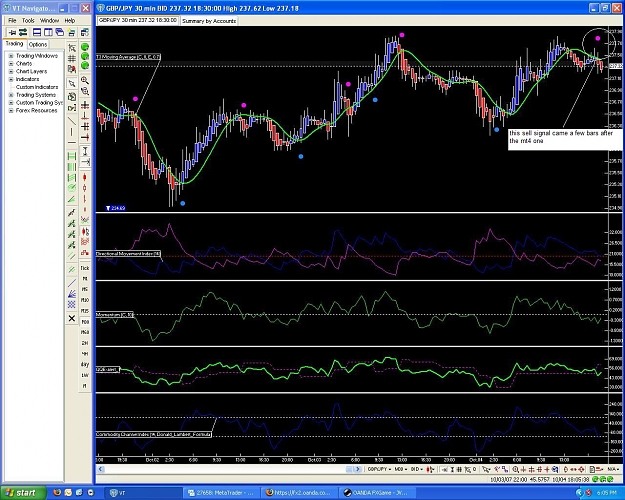Open the VT taskbar button
The height and width of the screenshot is (500, 625).
(143, 493)
